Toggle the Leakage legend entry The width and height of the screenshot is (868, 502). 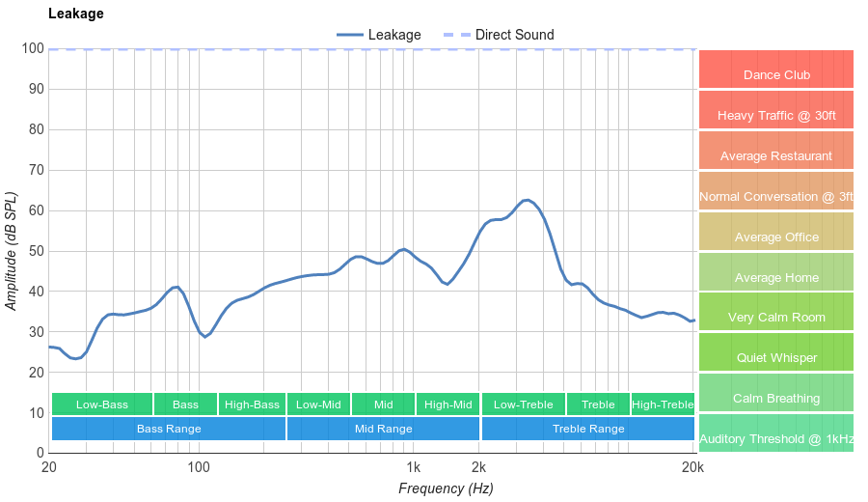tap(379, 35)
